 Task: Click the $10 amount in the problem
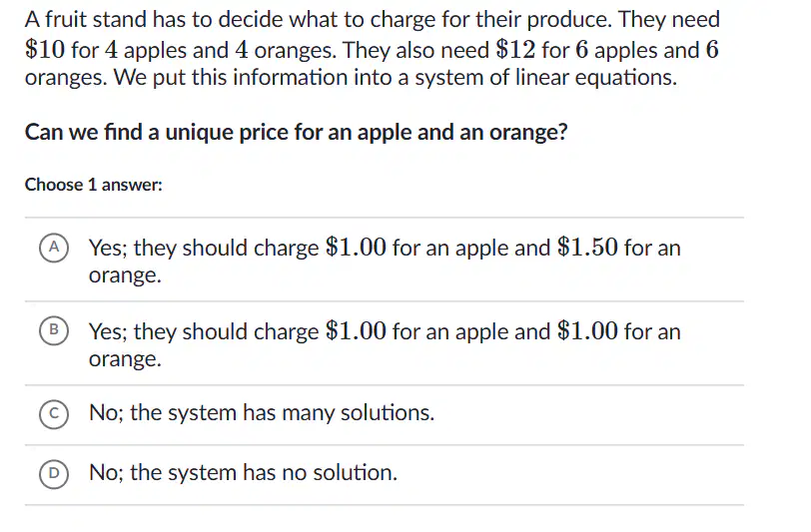coord(45,50)
